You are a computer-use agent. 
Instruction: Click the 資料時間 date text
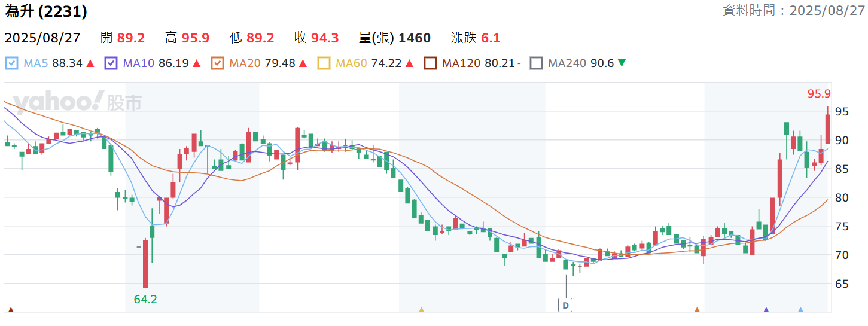point(794,11)
